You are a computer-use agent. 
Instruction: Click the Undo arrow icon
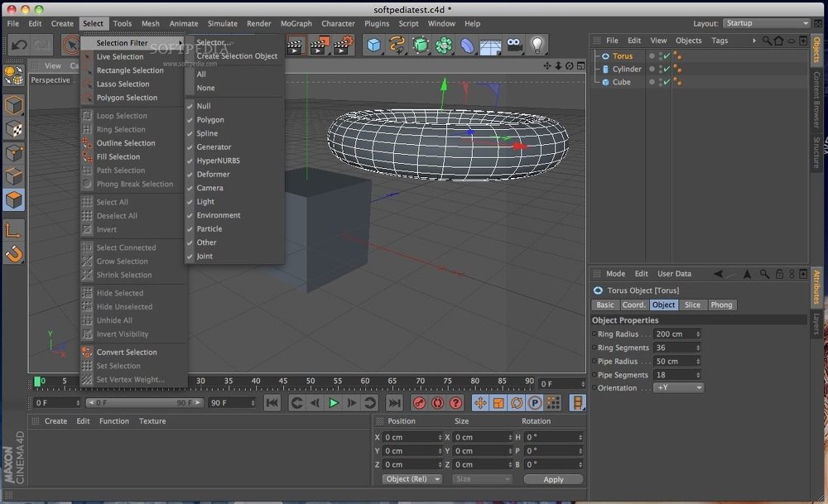click(19, 46)
